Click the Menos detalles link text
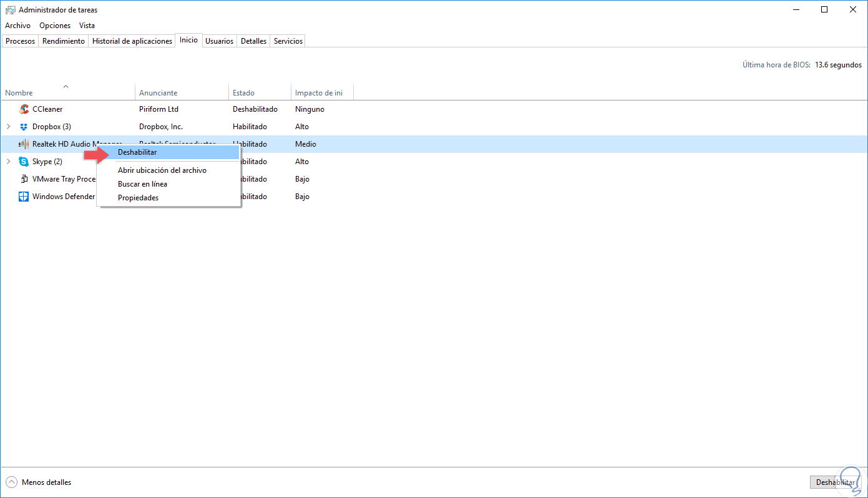 click(x=47, y=482)
